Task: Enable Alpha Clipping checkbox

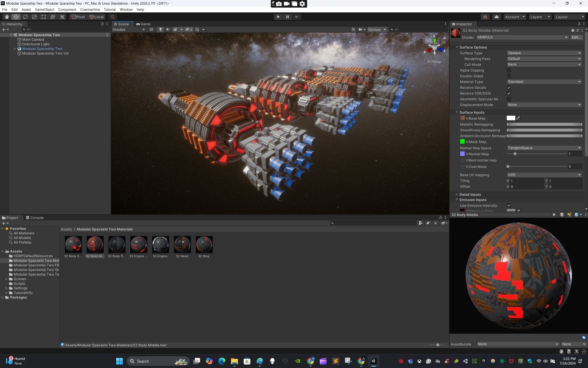Action: 509,70
